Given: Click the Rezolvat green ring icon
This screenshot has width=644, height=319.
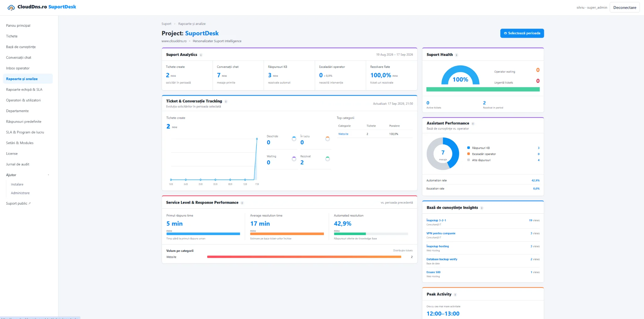Looking at the screenshot, I should pyautogui.click(x=327, y=159).
